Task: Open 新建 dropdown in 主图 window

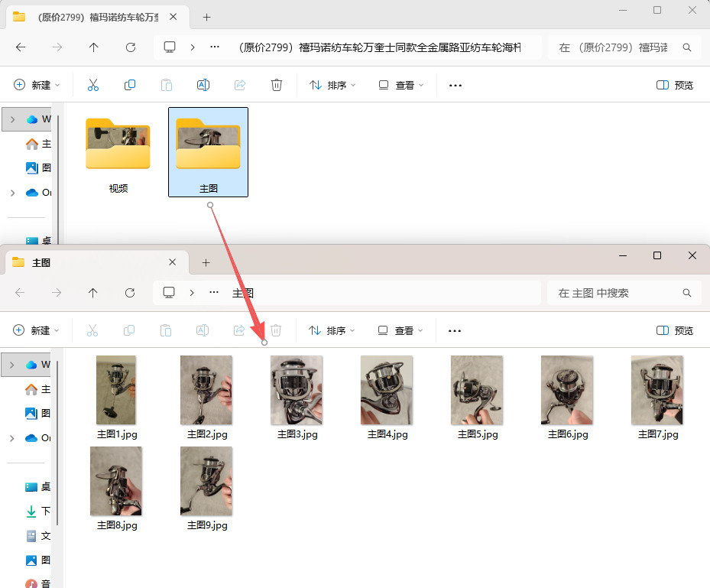Action: 36,330
